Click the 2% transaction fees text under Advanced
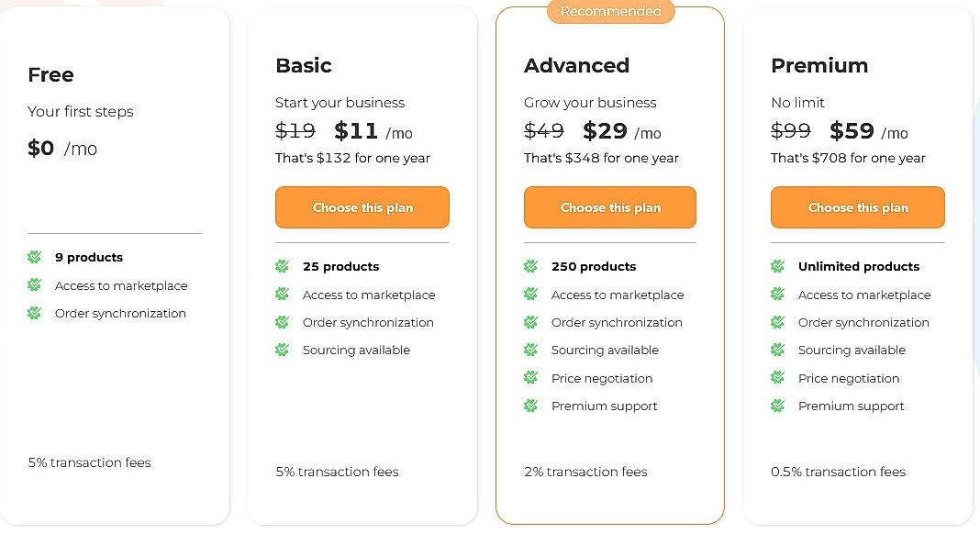The image size is (980, 534). pyautogui.click(x=585, y=472)
